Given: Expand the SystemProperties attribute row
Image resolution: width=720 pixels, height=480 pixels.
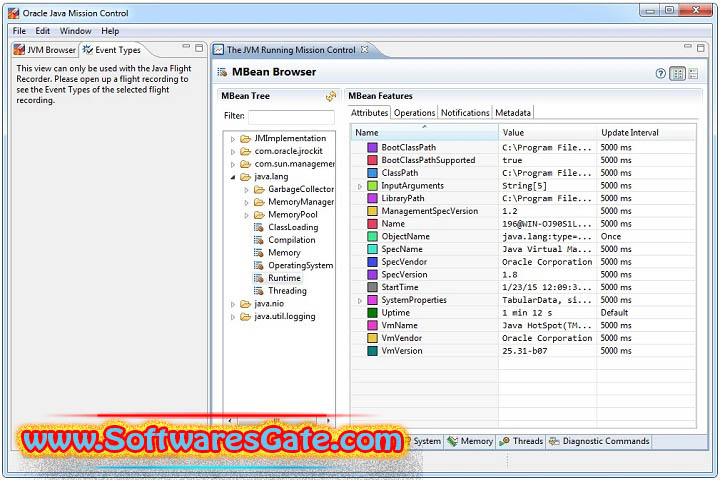Looking at the screenshot, I should 360,300.
